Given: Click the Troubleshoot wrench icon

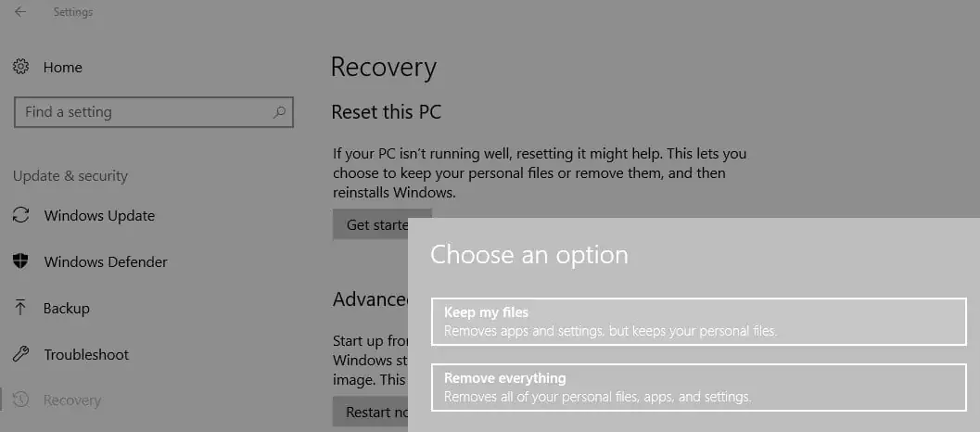Looking at the screenshot, I should [x=20, y=354].
